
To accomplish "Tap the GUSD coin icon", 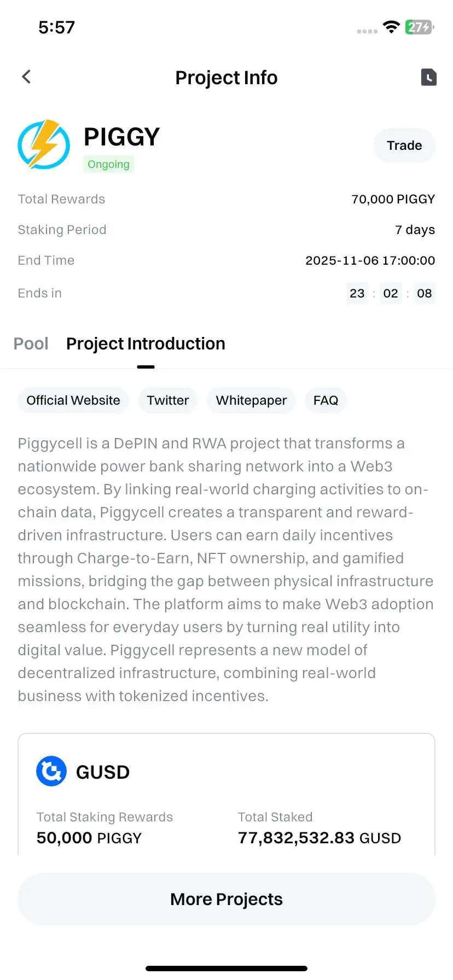I will [x=51, y=771].
